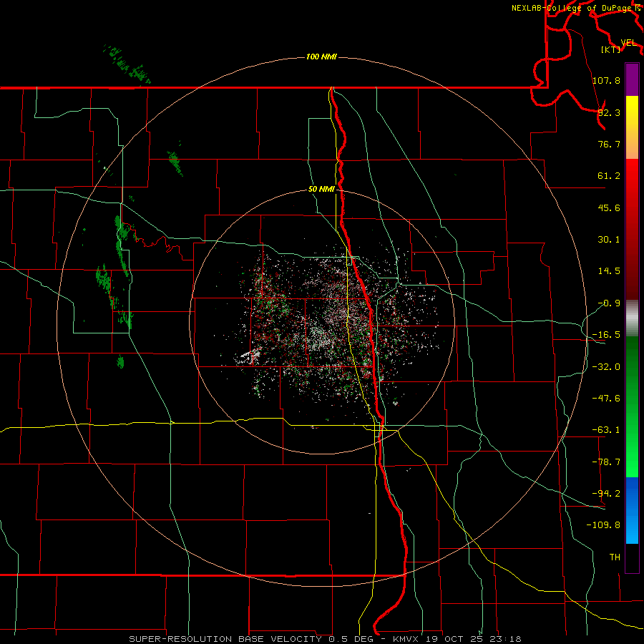The width and height of the screenshot is (644, 644).
Task: Select the 30.1 legend value
Action: pyautogui.click(x=609, y=240)
